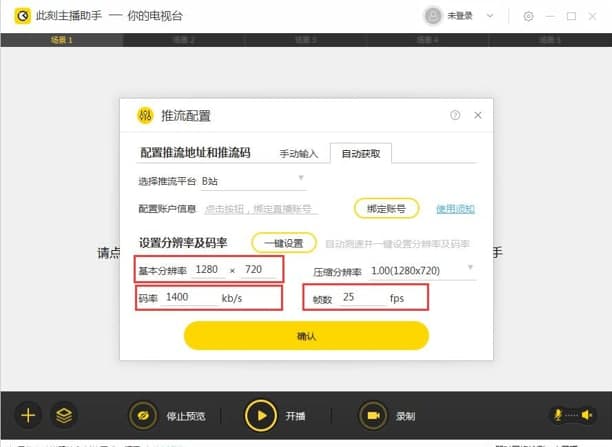612x447 pixels.
Task: Select the second scene tab
Action: pyautogui.click(x=184, y=40)
